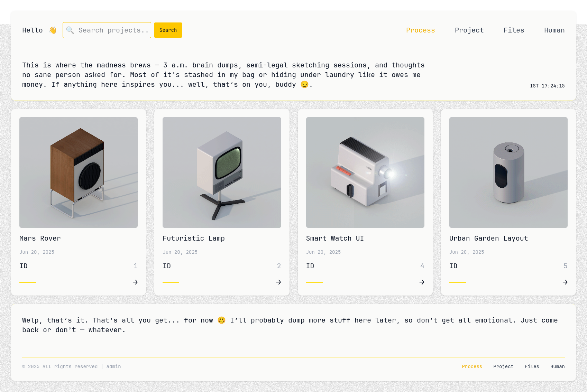Select the Smart Watch UI projector image
Screen dimensions: 587x392
point(365,172)
